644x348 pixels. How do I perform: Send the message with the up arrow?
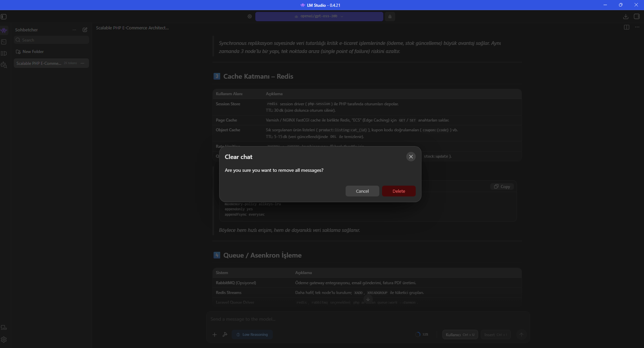(521, 334)
